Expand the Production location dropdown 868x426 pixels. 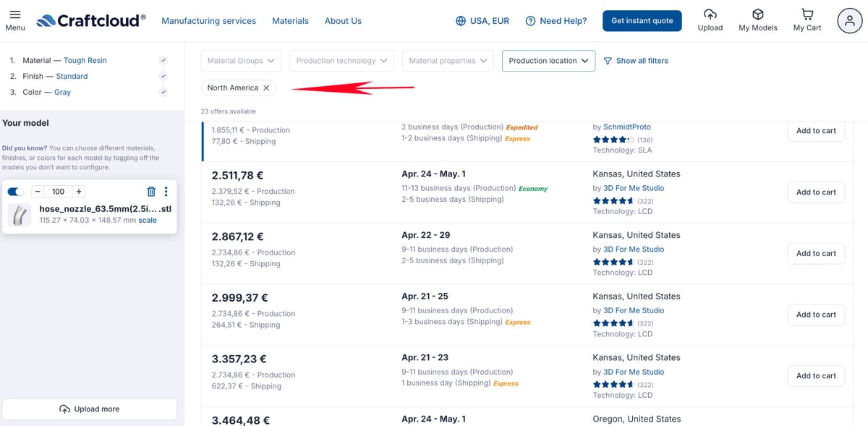(x=548, y=61)
